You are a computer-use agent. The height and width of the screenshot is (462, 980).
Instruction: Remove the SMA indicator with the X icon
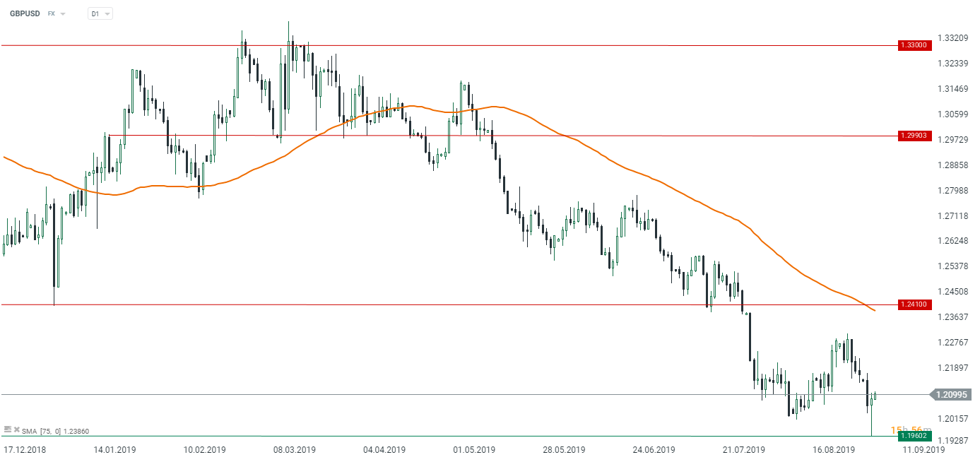[16, 429]
